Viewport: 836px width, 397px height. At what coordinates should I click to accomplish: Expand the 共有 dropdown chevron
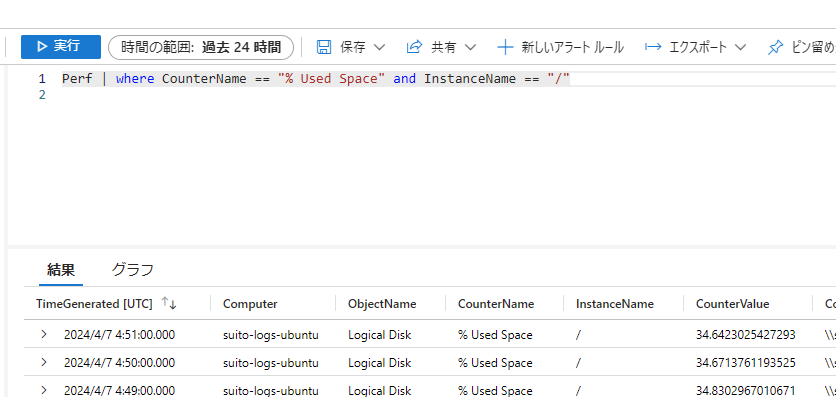470,47
